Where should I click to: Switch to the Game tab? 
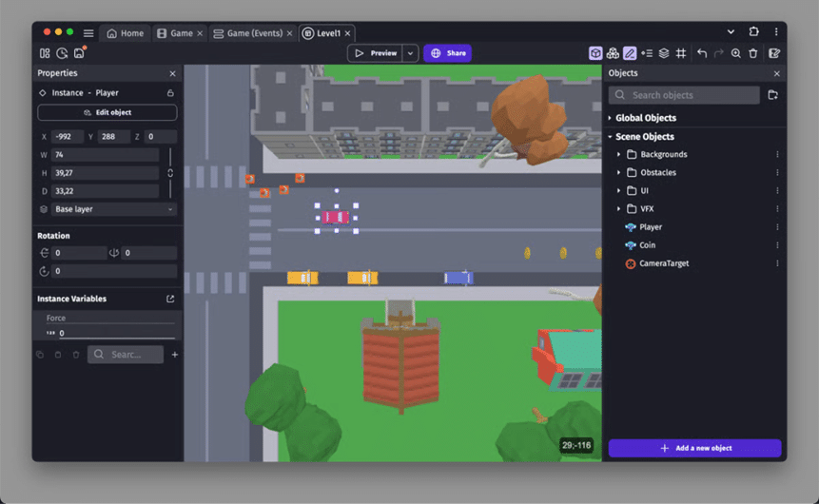175,33
